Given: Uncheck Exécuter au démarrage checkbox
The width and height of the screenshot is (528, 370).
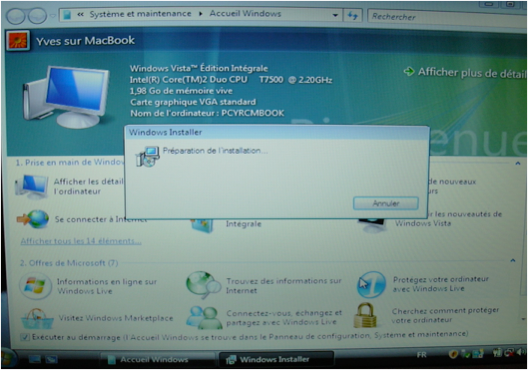Looking at the screenshot, I should (x=25, y=337).
